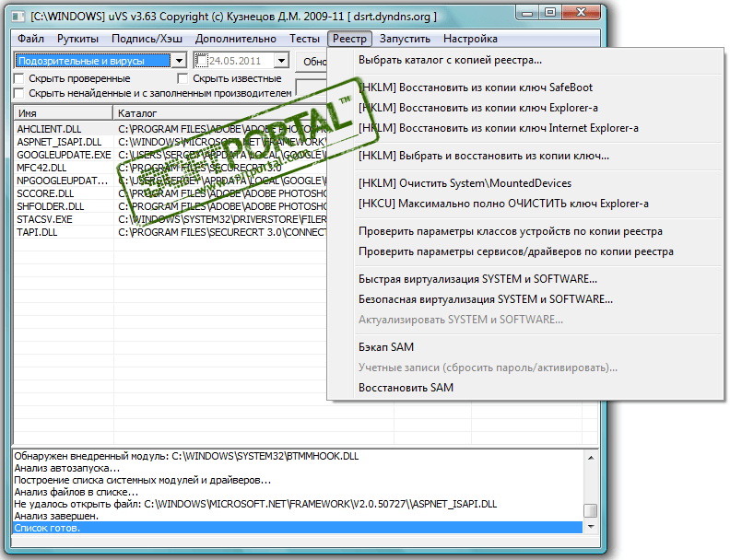Toggle Скрыть проверенные checkbox
Image resolution: width=730 pixels, height=560 pixels.
[x=19, y=78]
